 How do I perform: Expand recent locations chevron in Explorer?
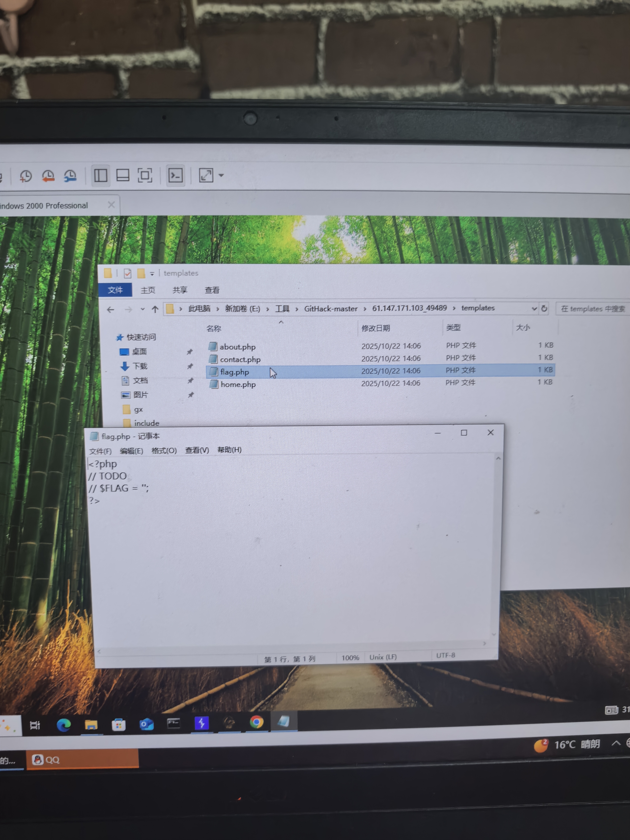click(x=142, y=309)
